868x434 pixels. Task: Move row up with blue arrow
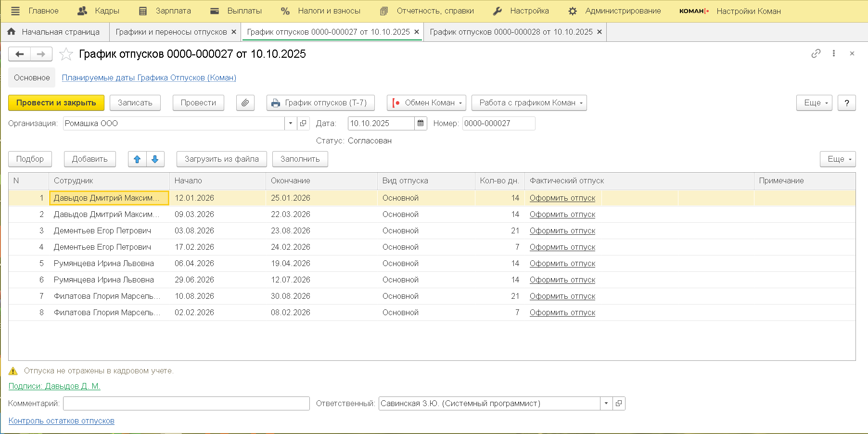pyautogui.click(x=137, y=159)
